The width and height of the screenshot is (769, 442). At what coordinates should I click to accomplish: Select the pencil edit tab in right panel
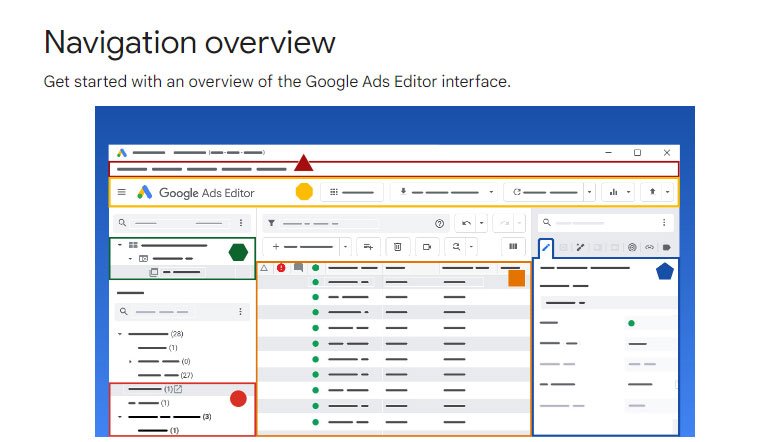545,247
